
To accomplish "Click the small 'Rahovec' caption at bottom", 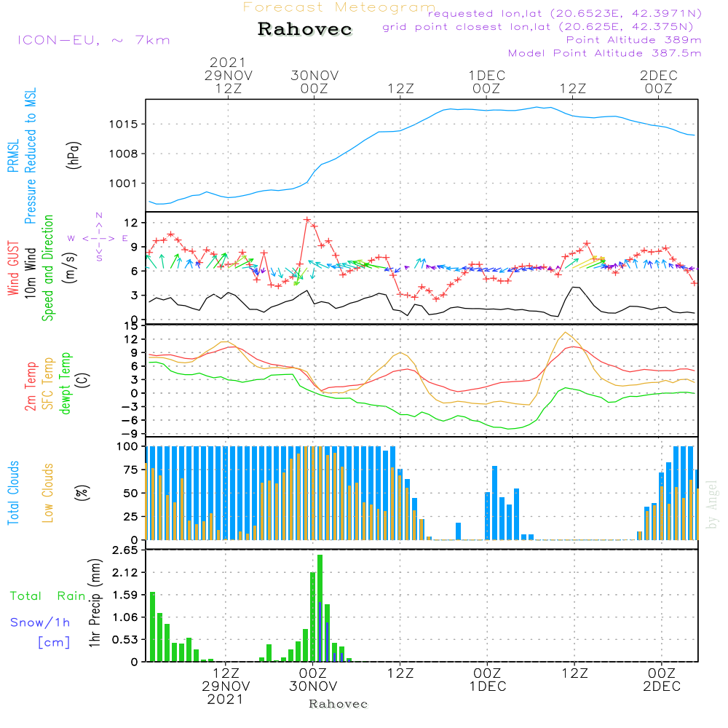I will tap(338, 704).
